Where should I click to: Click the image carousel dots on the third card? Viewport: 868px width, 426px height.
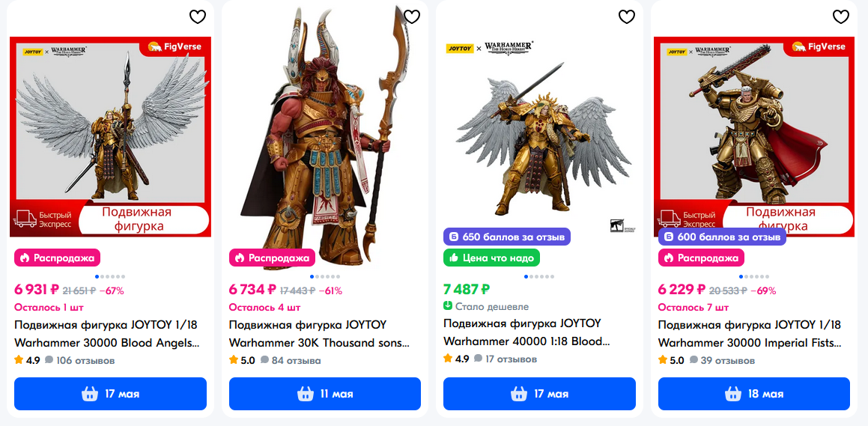point(539,276)
